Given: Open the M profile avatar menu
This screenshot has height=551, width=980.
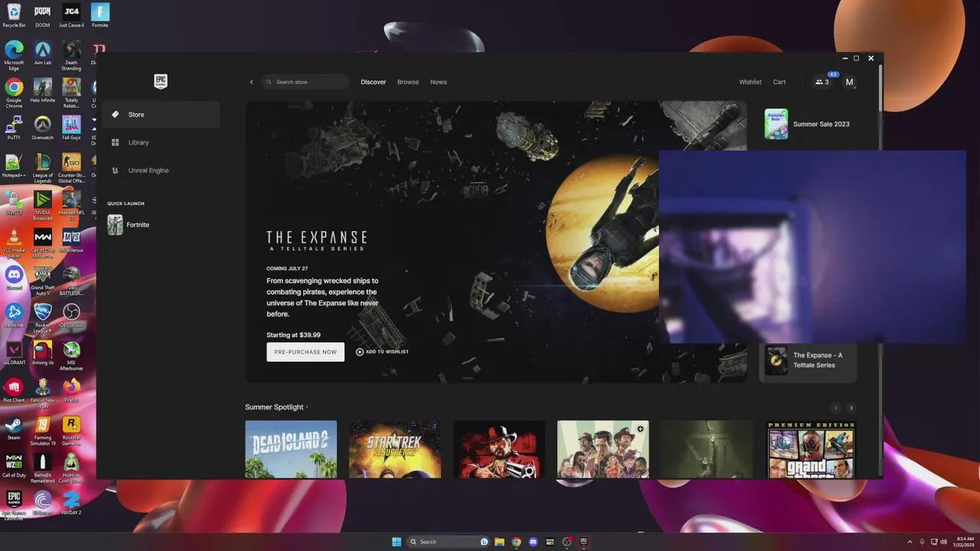Looking at the screenshot, I should [849, 82].
